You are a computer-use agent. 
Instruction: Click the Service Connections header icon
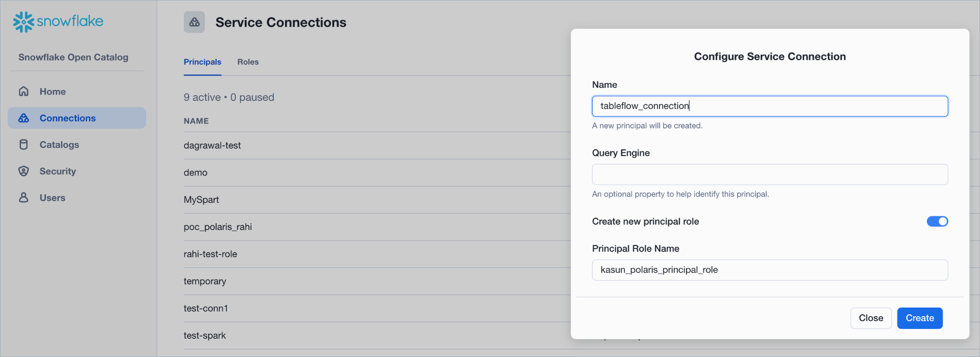click(194, 22)
